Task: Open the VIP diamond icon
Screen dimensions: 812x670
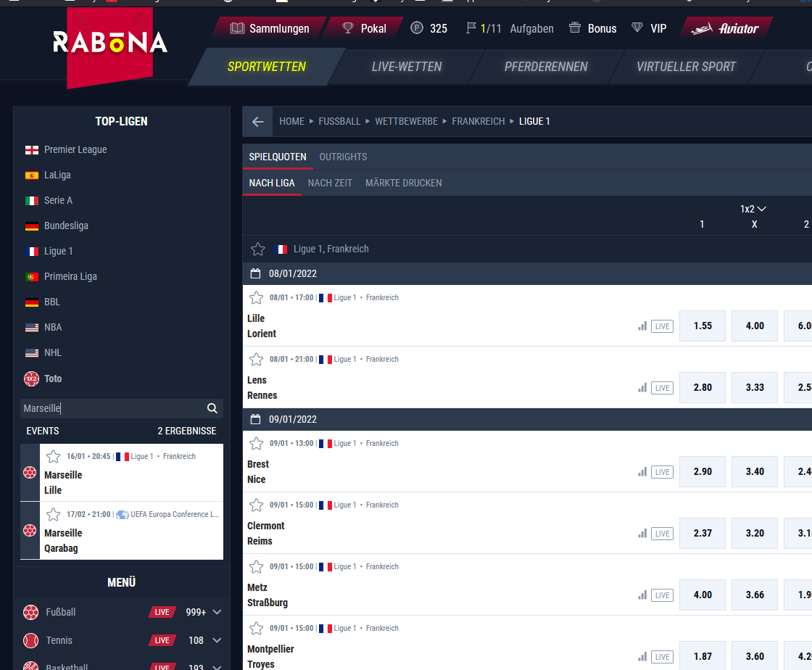Action: point(637,28)
